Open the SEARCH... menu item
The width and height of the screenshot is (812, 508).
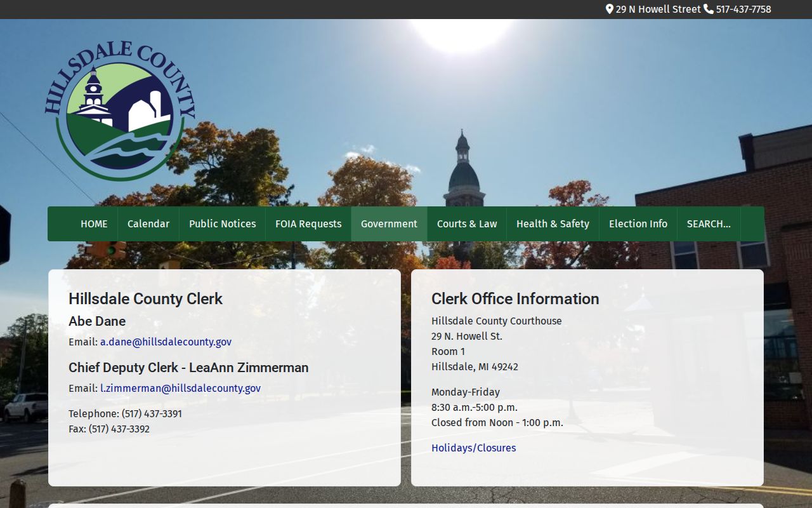click(x=709, y=224)
